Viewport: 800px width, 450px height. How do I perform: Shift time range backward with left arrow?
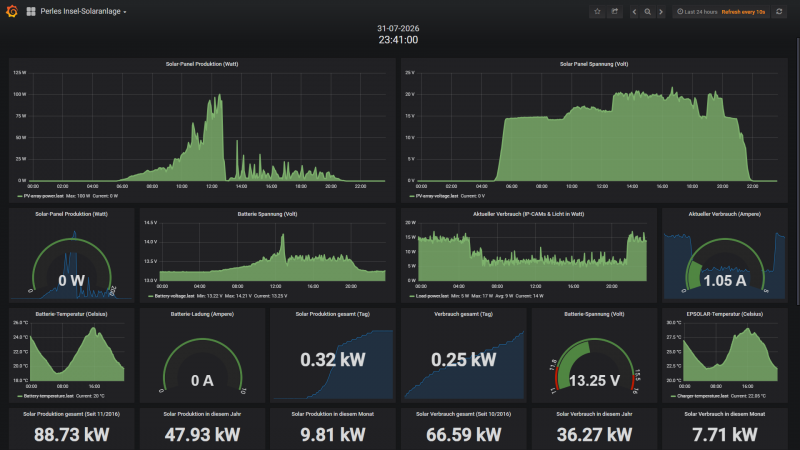click(x=634, y=12)
